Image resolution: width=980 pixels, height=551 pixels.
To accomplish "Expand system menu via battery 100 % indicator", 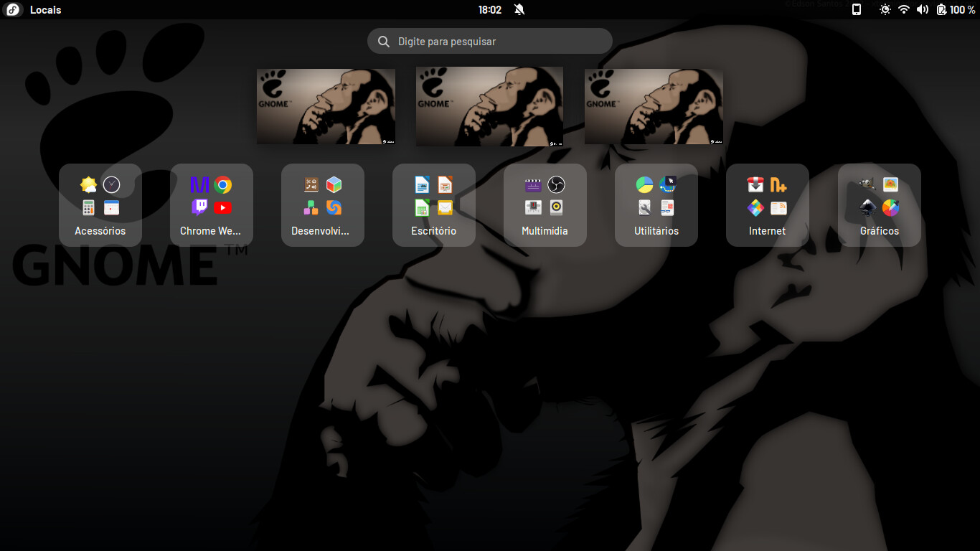I will [x=956, y=9].
